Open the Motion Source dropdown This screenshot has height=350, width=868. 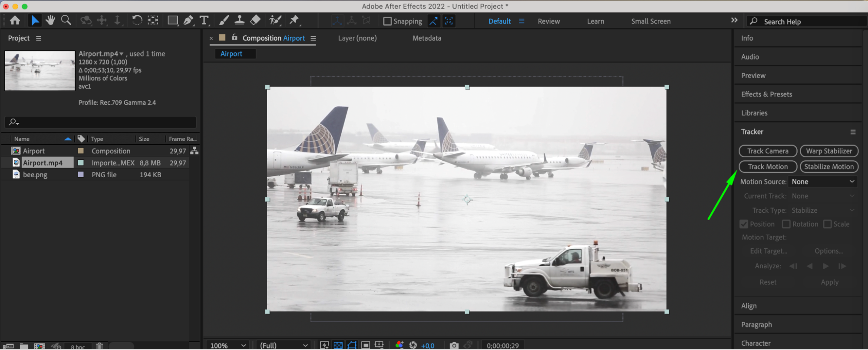click(x=823, y=182)
